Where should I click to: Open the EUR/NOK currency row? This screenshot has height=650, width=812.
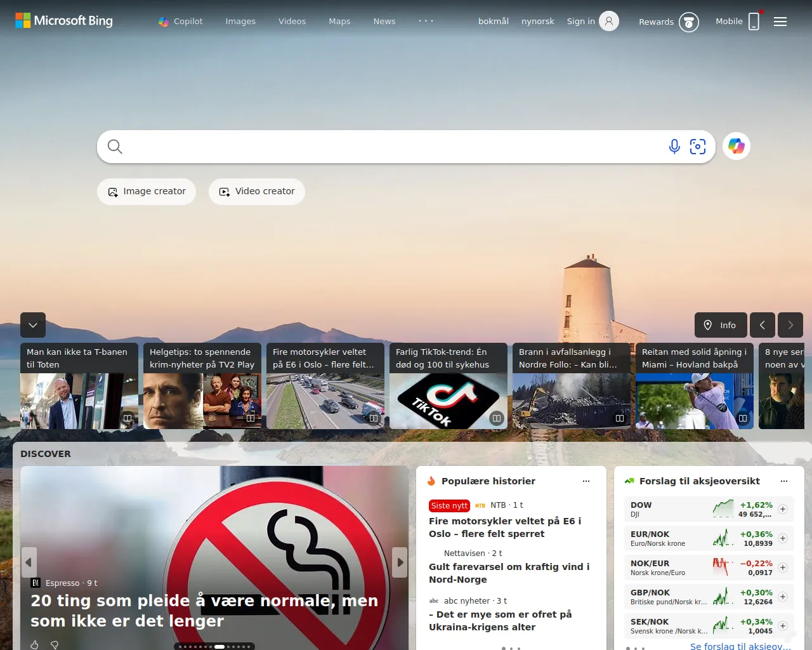pos(709,538)
